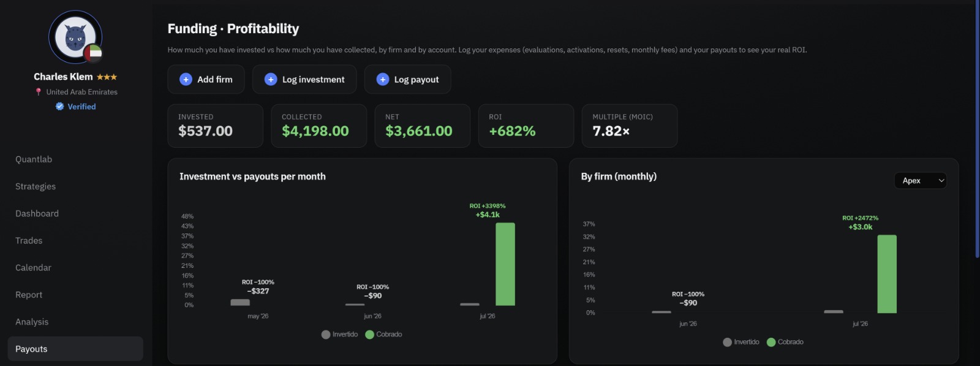Click the ROI +682% card
Screen dimensions: 980x366
(526, 126)
